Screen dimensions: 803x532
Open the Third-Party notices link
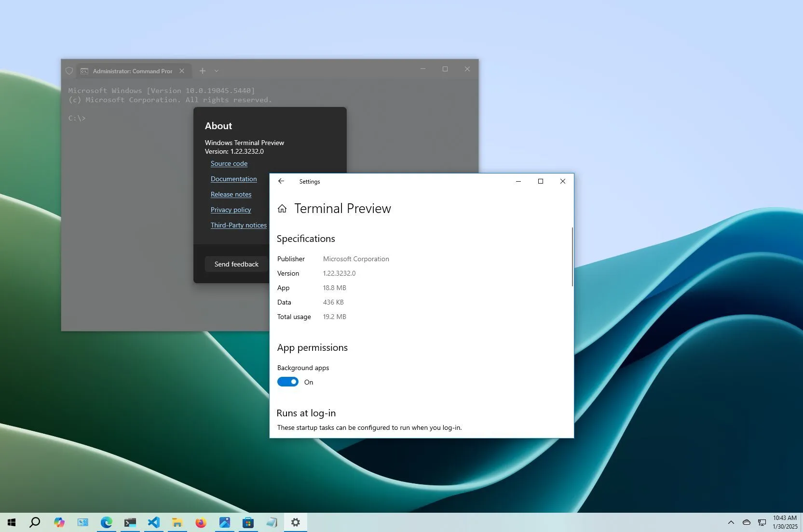point(239,225)
